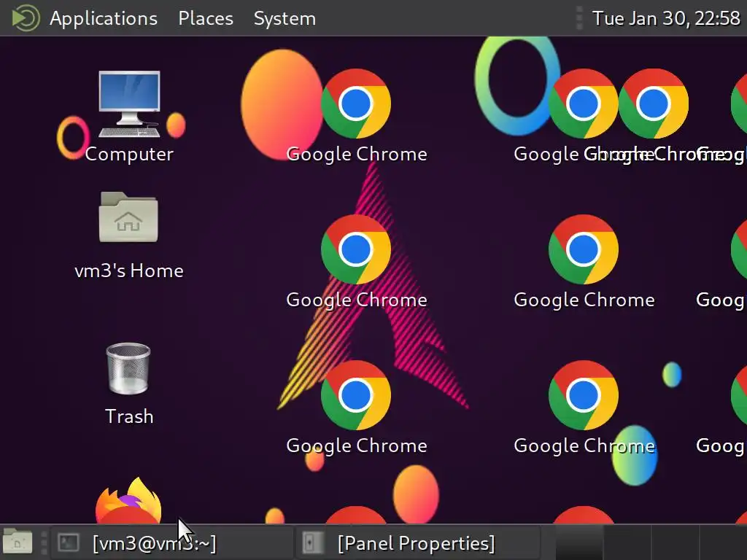Select the Computer desktop icon
Image resolution: width=747 pixels, height=560 pixels.
click(x=129, y=104)
